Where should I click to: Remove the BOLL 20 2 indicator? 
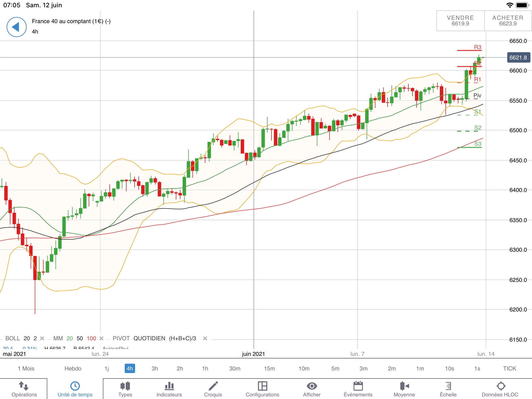[x=42, y=338]
